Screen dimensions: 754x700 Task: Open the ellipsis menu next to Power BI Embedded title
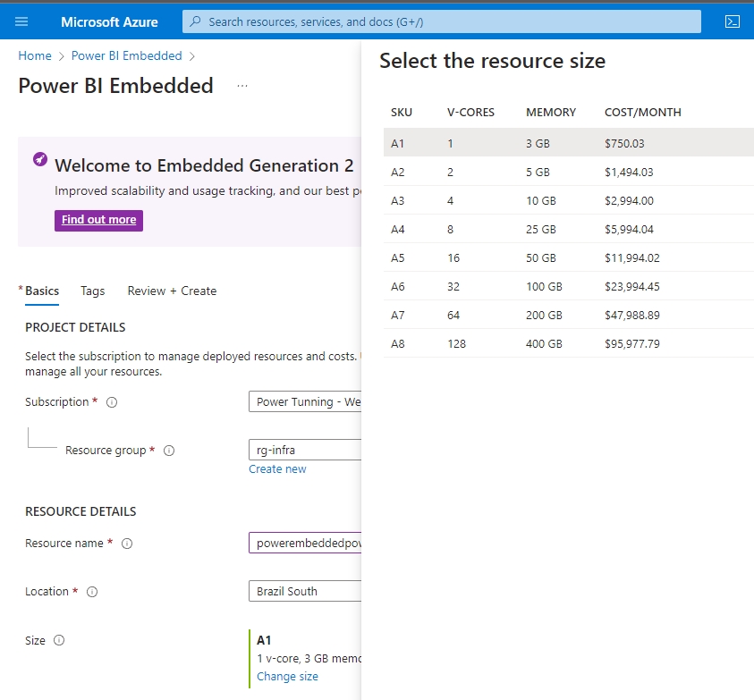pyautogui.click(x=241, y=86)
